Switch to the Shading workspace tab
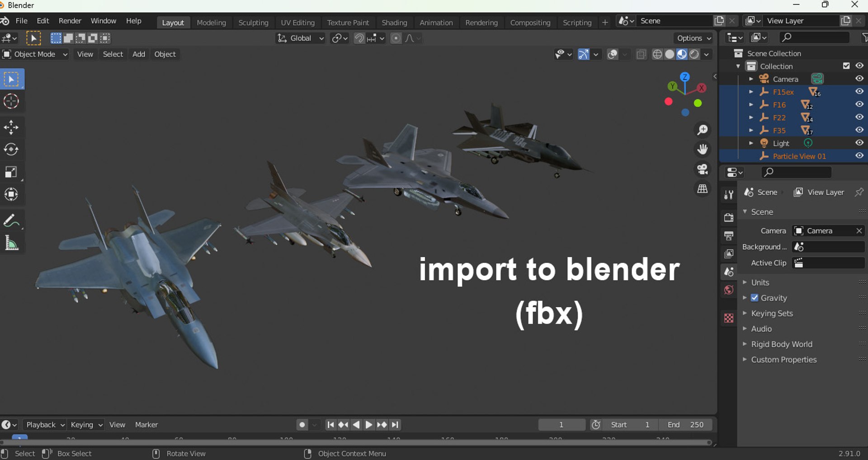This screenshot has width=868, height=460. tap(394, 23)
